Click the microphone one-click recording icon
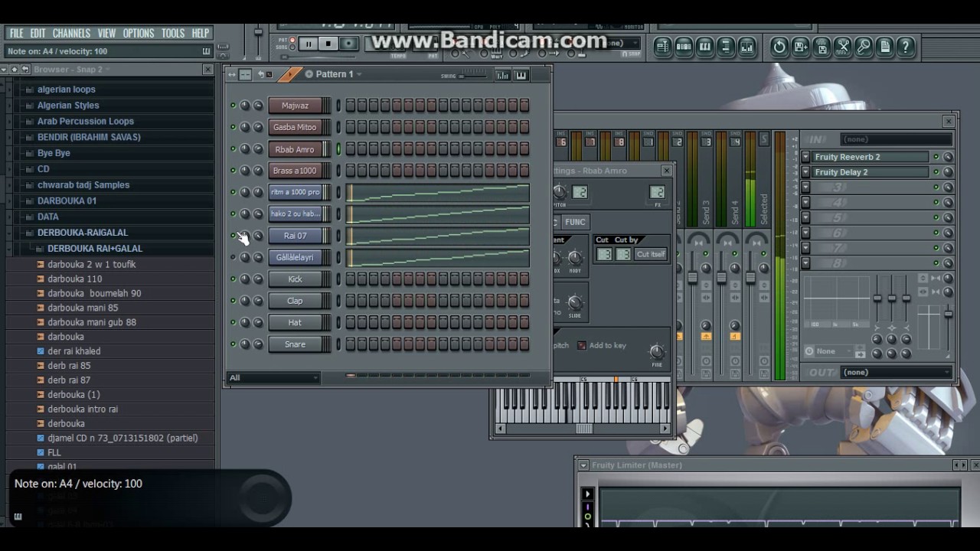This screenshot has height=551, width=980. (864, 47)
